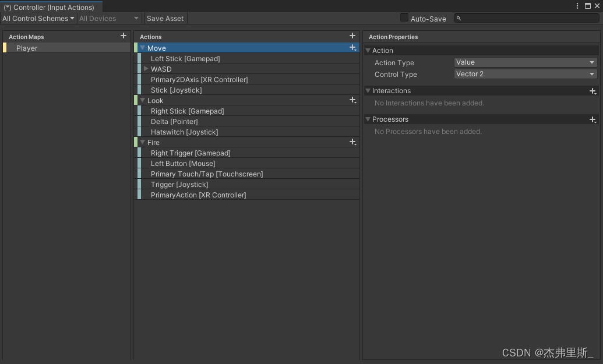Add an Interaction with the plus icon
This screenshot has height=364, width=603.
click(593, 91)
